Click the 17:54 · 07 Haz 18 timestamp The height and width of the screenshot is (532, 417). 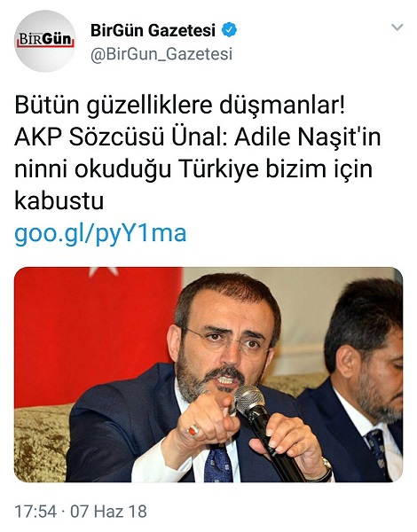[x=81, y=511]
